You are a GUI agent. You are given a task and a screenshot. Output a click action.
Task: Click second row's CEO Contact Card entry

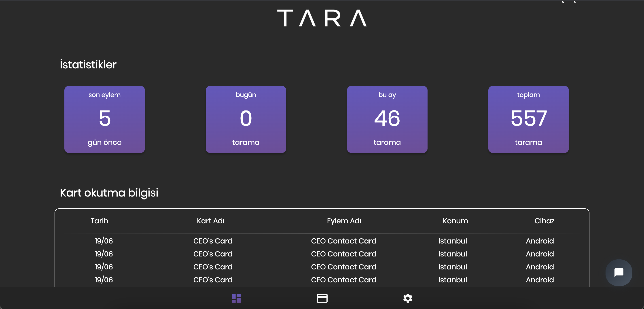343,254
